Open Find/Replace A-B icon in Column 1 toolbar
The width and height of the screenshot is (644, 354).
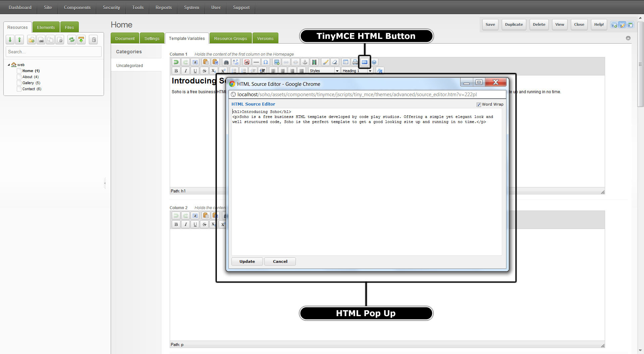(236, 62)
